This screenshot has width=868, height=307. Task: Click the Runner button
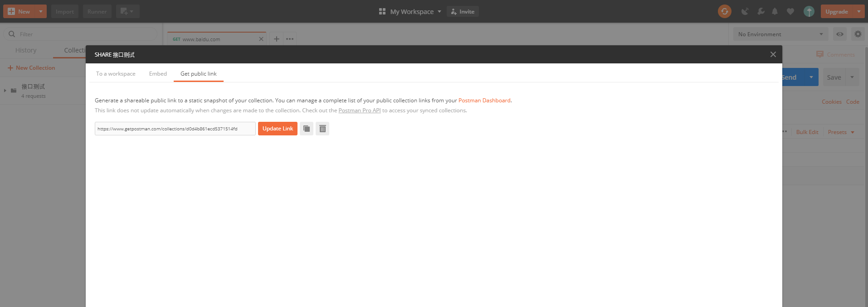click(97, 11)
